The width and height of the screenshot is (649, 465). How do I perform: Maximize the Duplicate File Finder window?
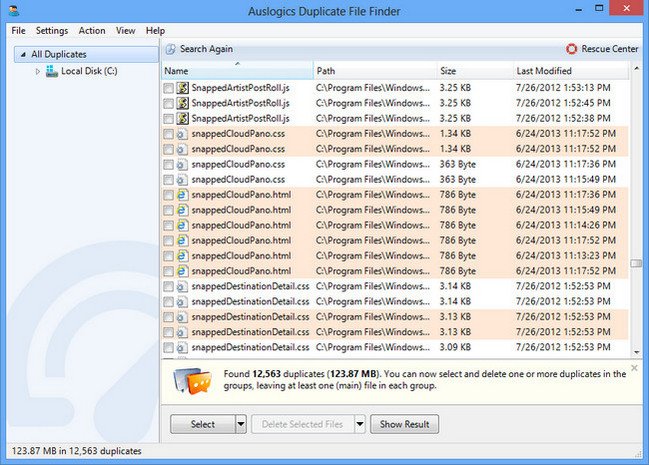599,8
